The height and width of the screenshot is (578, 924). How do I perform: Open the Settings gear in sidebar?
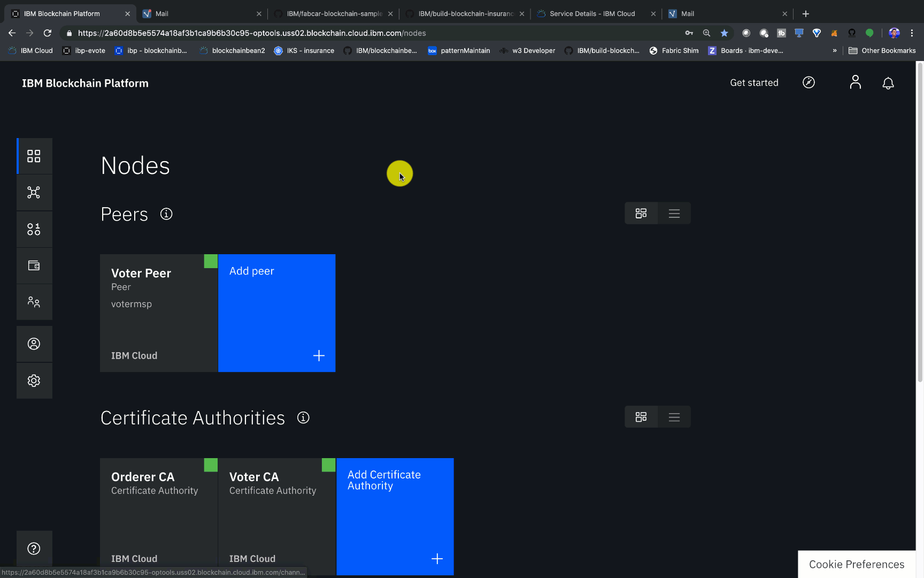(x=34, y=381)
